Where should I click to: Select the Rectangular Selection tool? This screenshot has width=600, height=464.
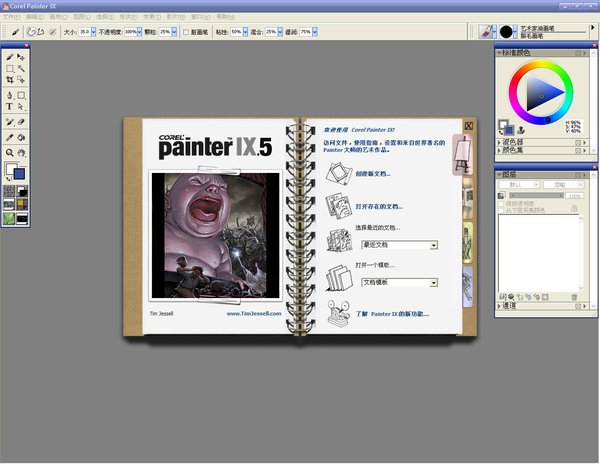(x=10, y=68)
